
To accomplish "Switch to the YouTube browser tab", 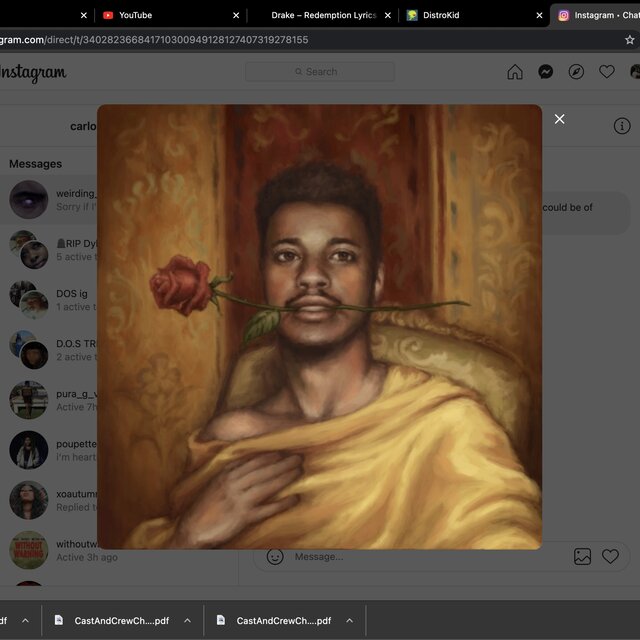I will tap(135, 15).
